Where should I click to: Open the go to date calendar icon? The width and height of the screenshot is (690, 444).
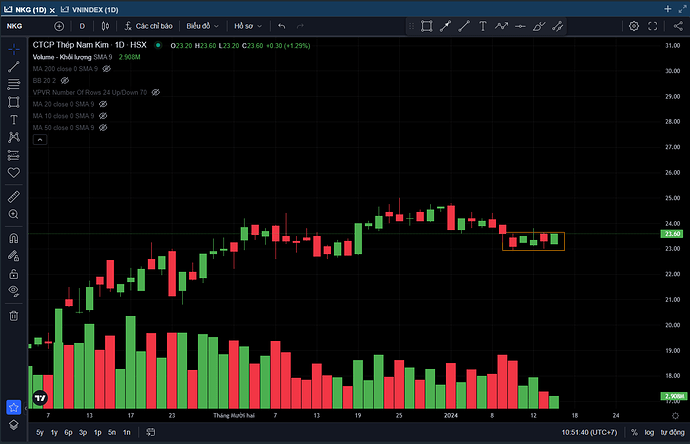(150, 433)
